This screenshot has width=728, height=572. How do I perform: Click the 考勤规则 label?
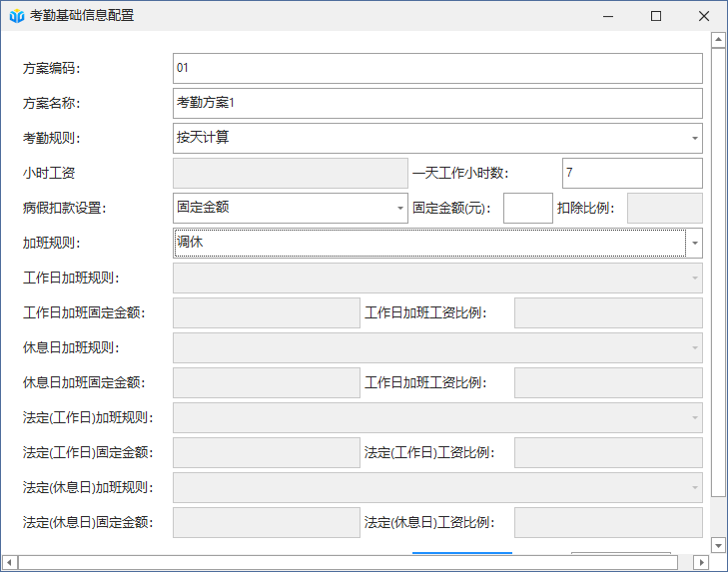[x=52, y=138]
